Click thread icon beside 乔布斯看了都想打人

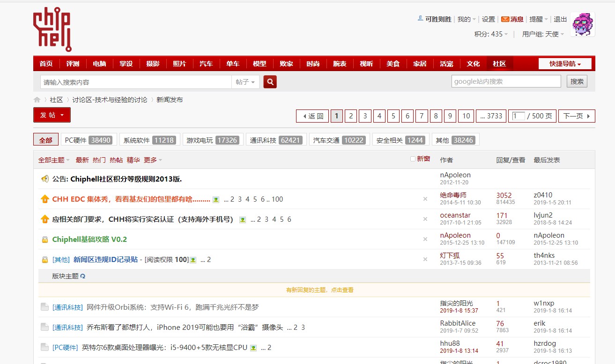[44, 327]
